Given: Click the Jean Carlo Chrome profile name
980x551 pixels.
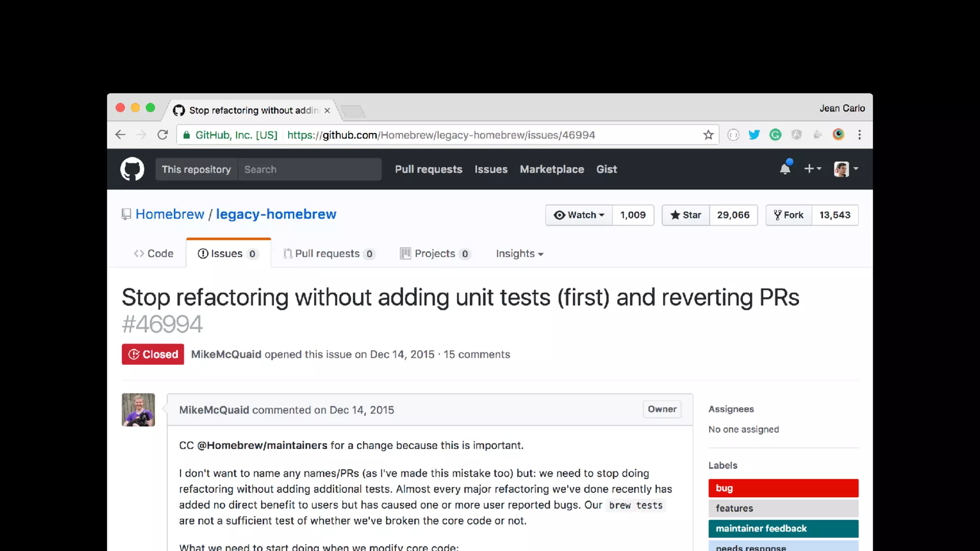Looking at the screenshot, I should click(842, 108).
